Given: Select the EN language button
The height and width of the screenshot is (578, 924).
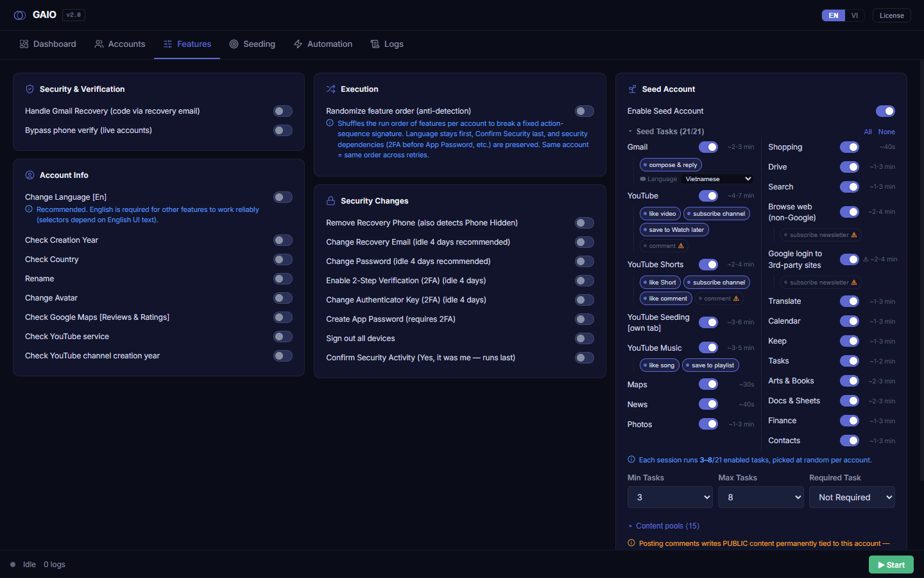Looking at the screenshot, I should point(834,15).
